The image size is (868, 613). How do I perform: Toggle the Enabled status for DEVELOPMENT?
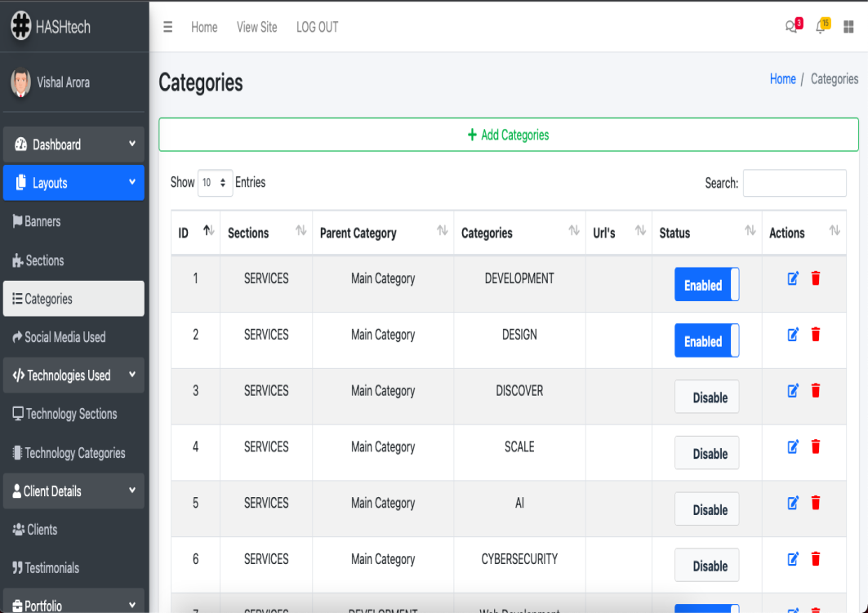[706, 285]
